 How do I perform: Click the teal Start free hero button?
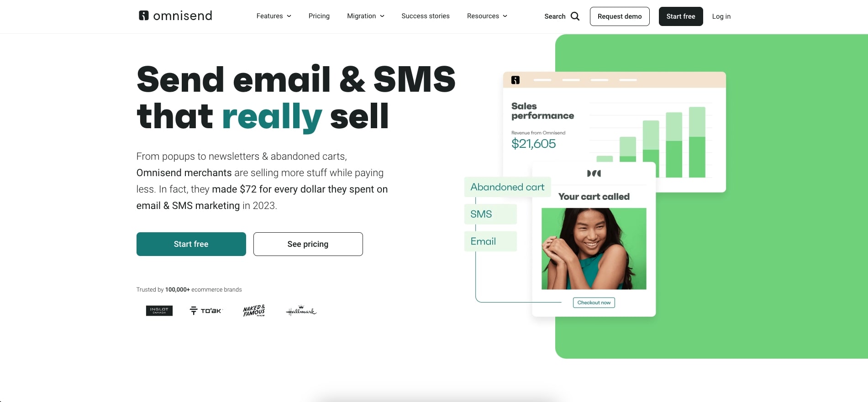click(x=191, y=244)
